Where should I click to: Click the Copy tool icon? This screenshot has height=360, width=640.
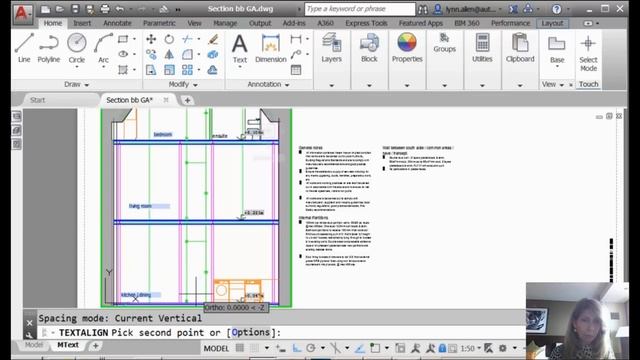[151, 54]
